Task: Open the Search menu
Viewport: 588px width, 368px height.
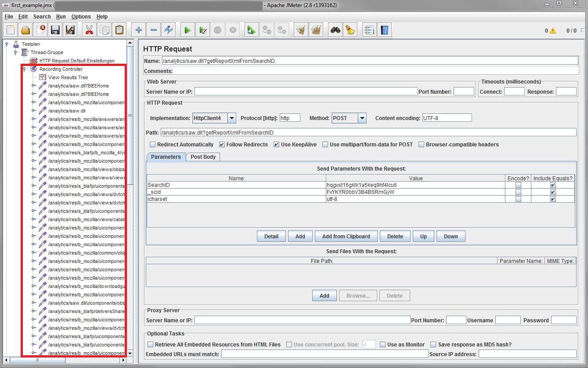Action: click(x=42, y=17)
